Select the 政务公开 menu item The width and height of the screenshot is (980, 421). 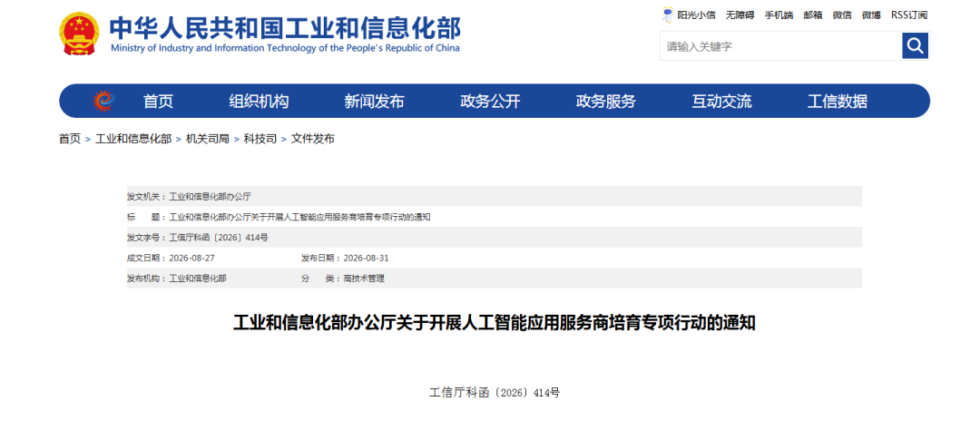point(490,102)
